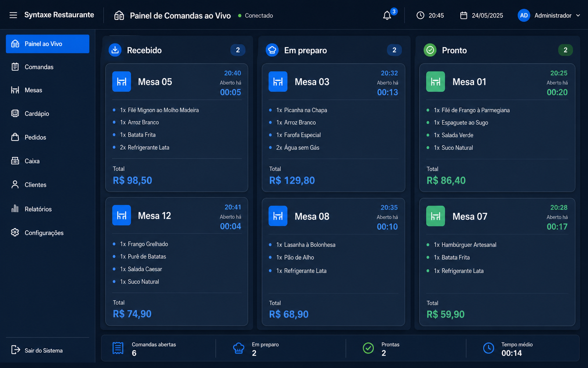This screenshot has height=368, width=588.
Task: Click the Mesa 03 table icon
Action: click(x=278, y=82)
